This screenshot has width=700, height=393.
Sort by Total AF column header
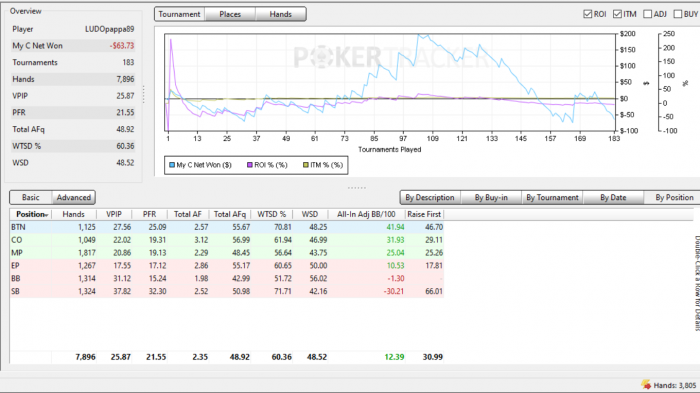click(x=188, y=214)
